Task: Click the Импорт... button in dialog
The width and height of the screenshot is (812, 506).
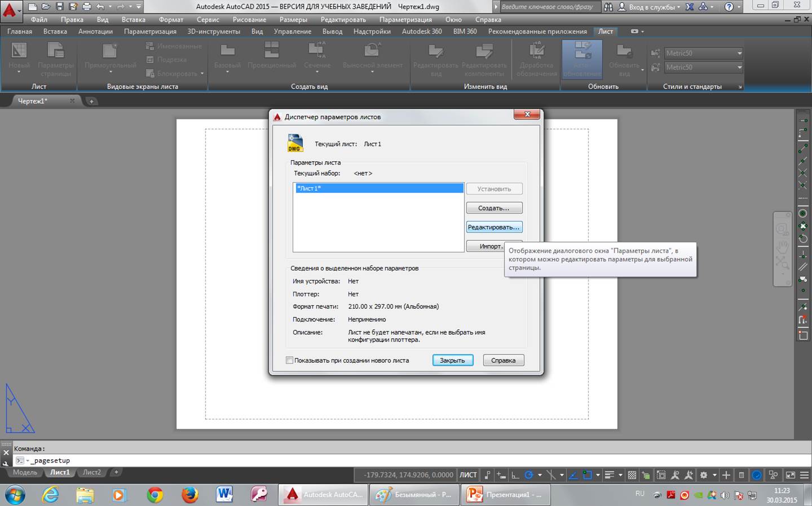Action: [486, 246]
